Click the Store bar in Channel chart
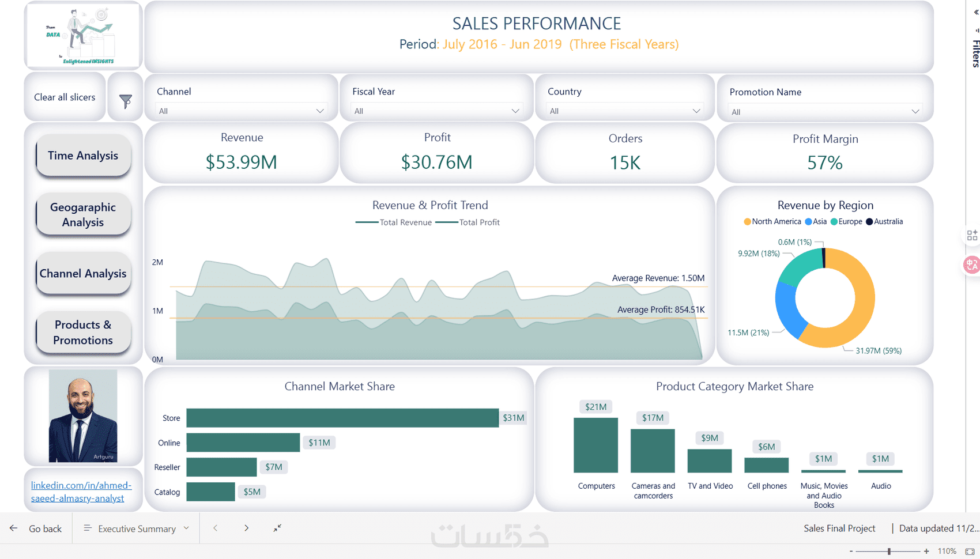 click(342, 418)
